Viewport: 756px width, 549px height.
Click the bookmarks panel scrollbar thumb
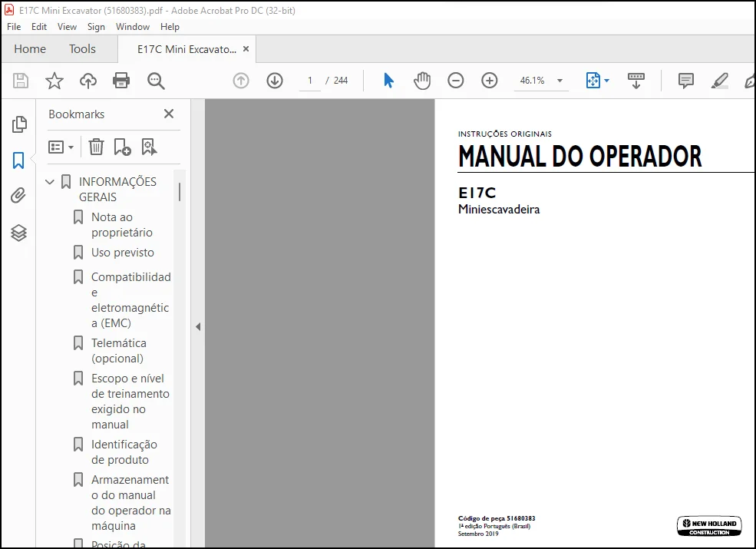click(x=180, y=191)
